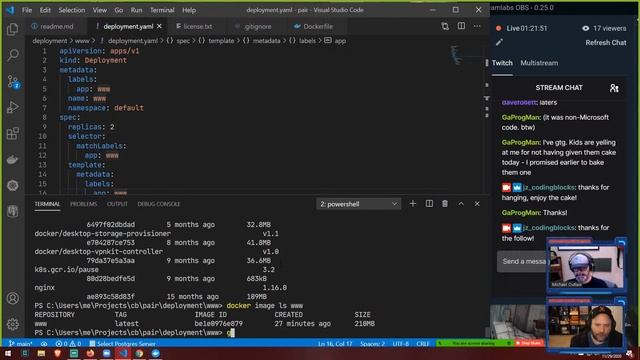Click the 'deployment' folder breadcrumb
Viewport: 640px width, 360px height.
tap(49, 41)
